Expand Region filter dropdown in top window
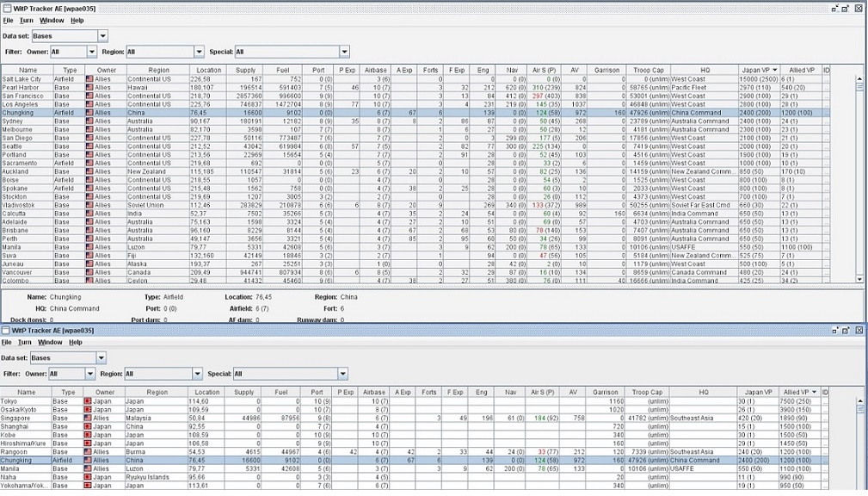Viewport: 868px width, 496px height. click(200, 52)
